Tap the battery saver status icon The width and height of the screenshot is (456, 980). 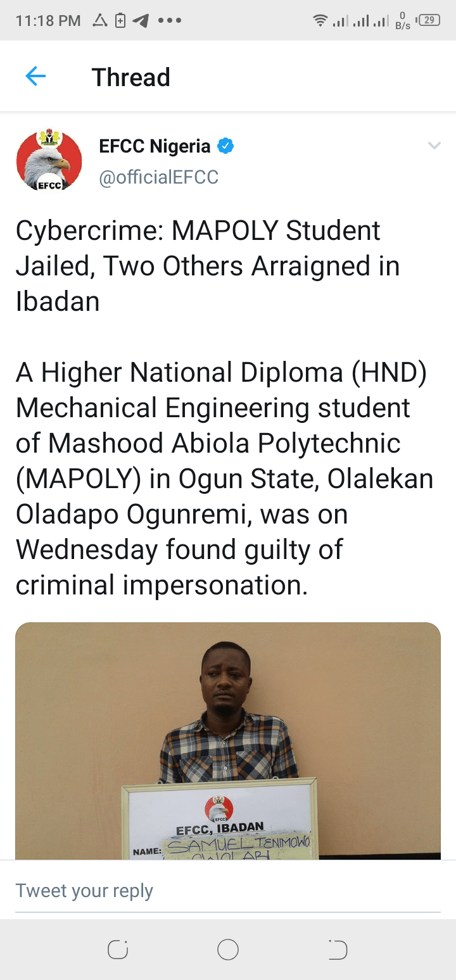click(120, 20)
